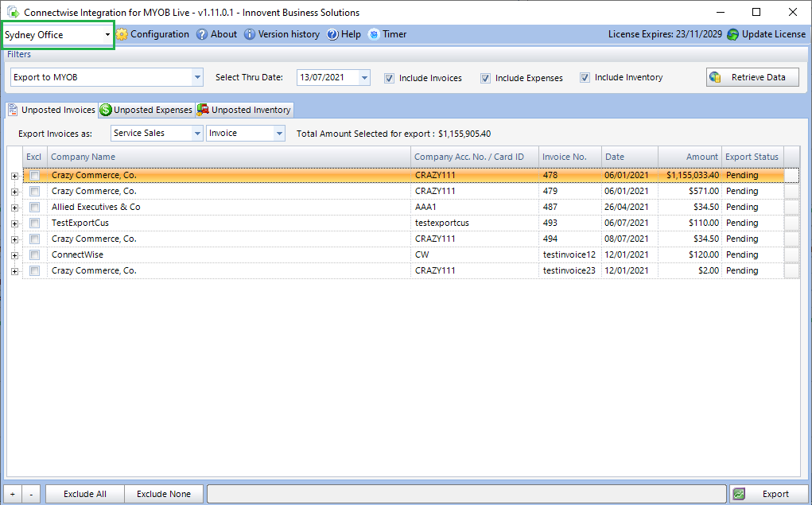Click the Exclude All button

[x=85, y=494]
